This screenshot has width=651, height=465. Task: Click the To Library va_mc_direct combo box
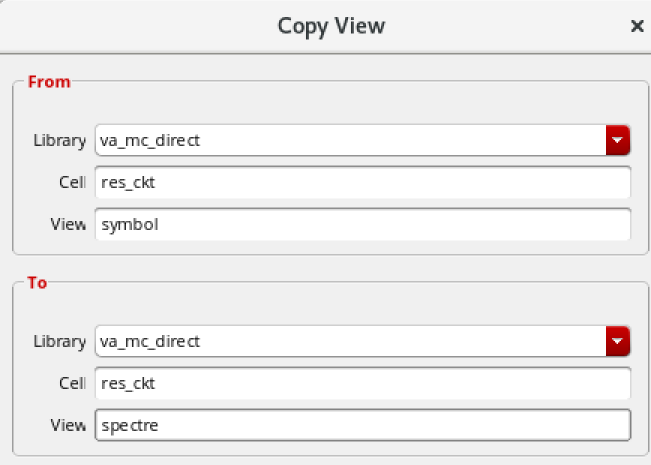(x=350, y=342)
